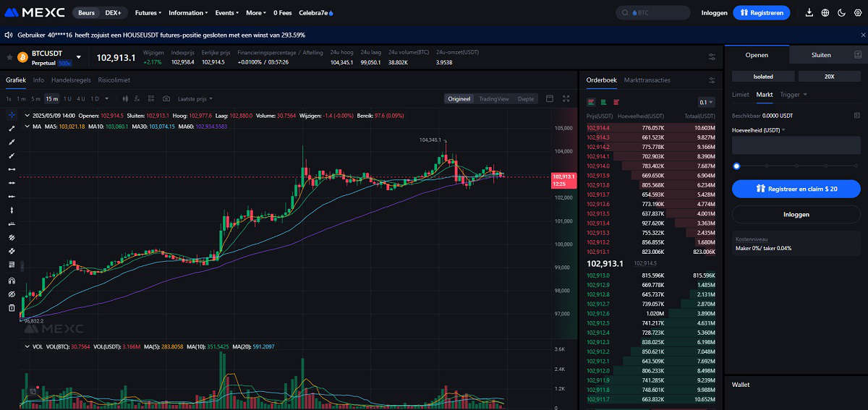868x410 pixels.
Task: Select the 1D chart interval
Action: [x=95, y=99]
